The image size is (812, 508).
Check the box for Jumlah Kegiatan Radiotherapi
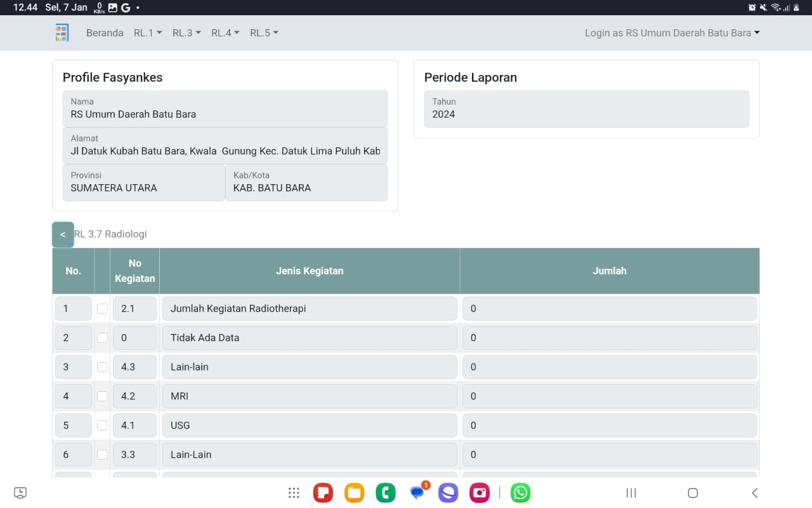tap(102, 309)
